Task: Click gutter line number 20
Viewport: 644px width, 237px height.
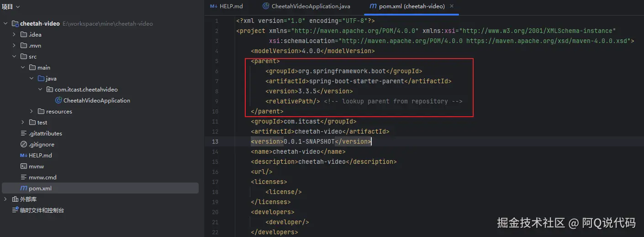Action: pyautogui.click(x=215, y=212)
